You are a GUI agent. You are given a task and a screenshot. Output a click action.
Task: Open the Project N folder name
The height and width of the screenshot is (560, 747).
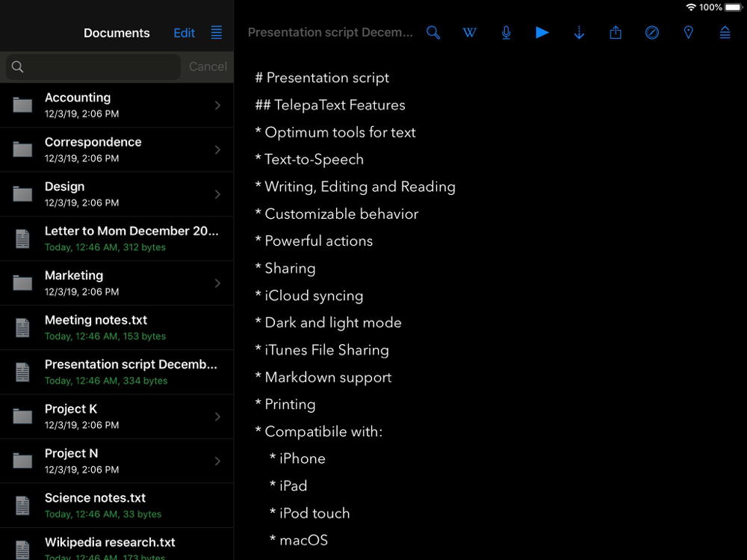[x=72, y=453]
